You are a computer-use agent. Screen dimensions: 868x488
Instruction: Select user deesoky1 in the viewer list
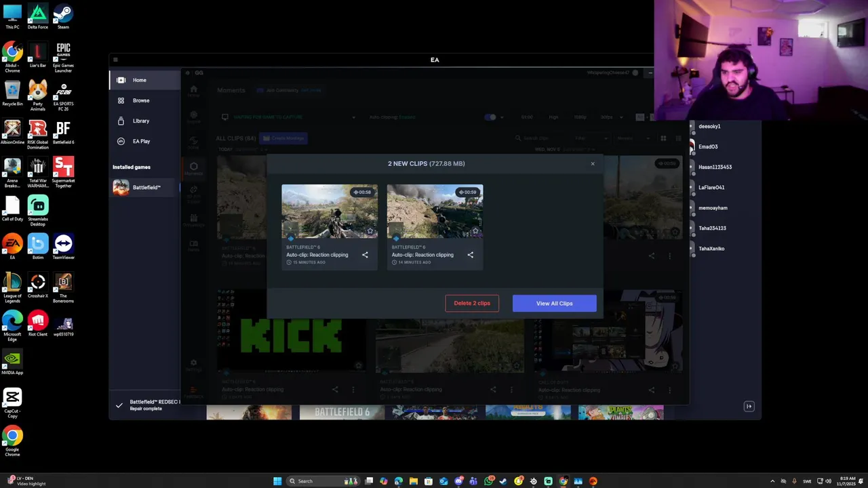709,126
